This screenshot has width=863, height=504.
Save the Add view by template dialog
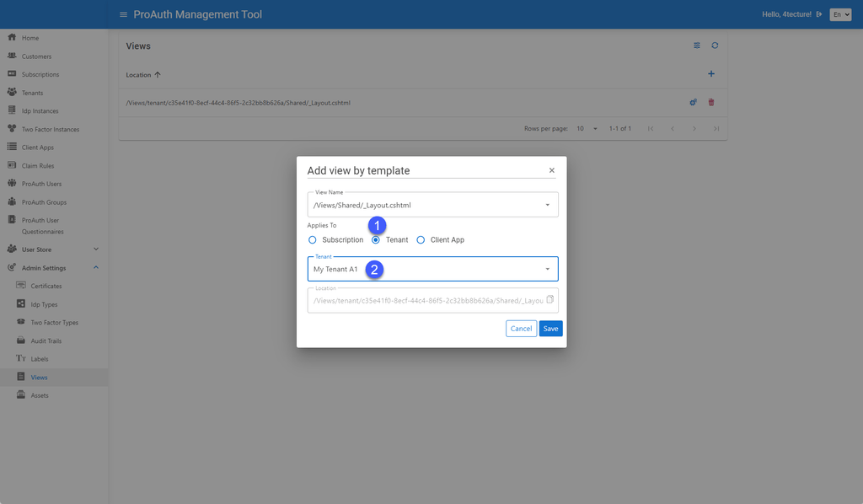tap(549, 328)
